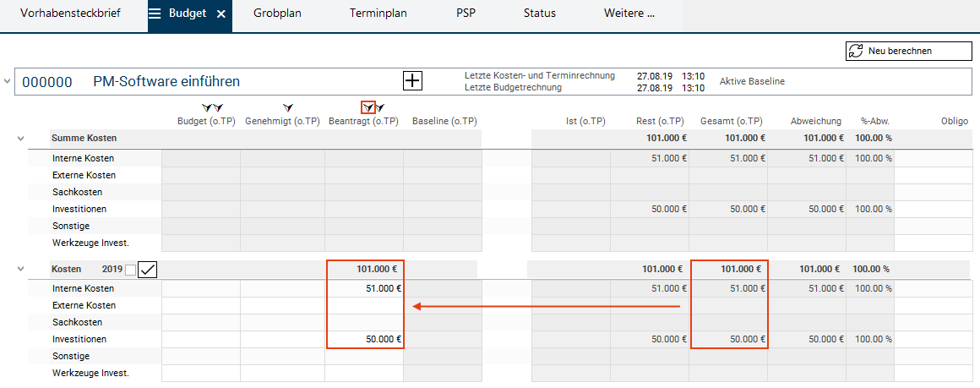Click the right arrow icon above Beantragt column
This screenshot has width=980, height=388.
380,108
